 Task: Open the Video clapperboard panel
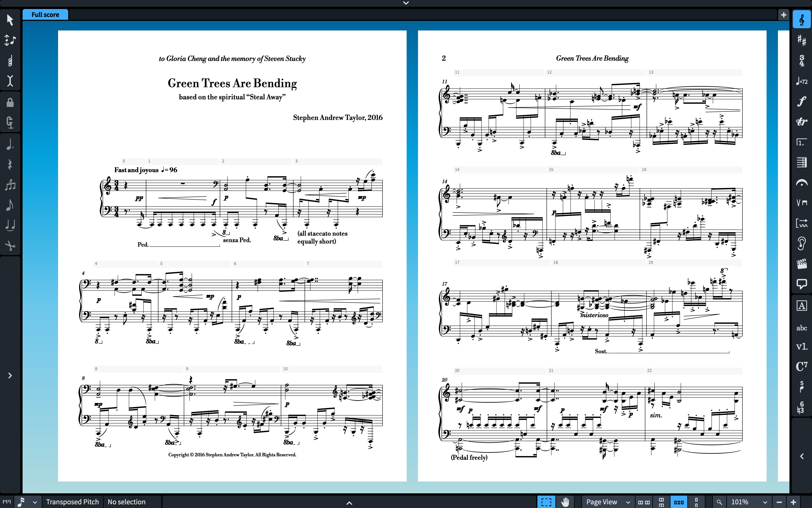(802, 264)
